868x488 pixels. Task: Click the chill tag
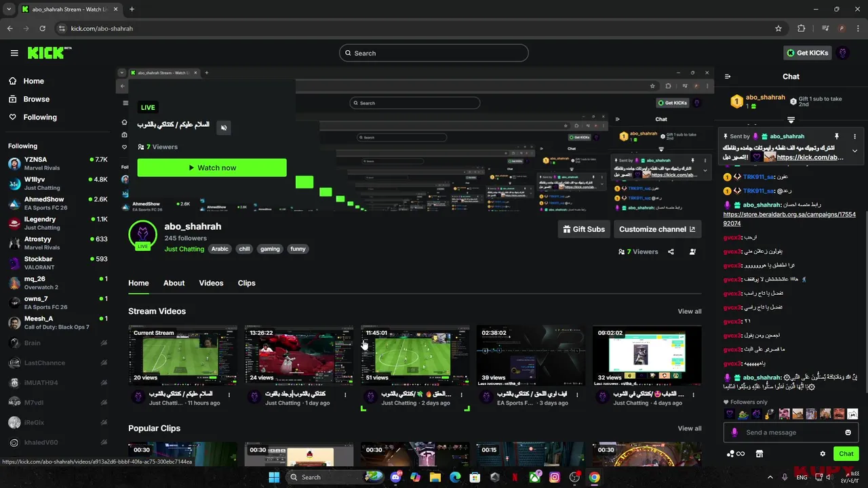pos(244,249)
